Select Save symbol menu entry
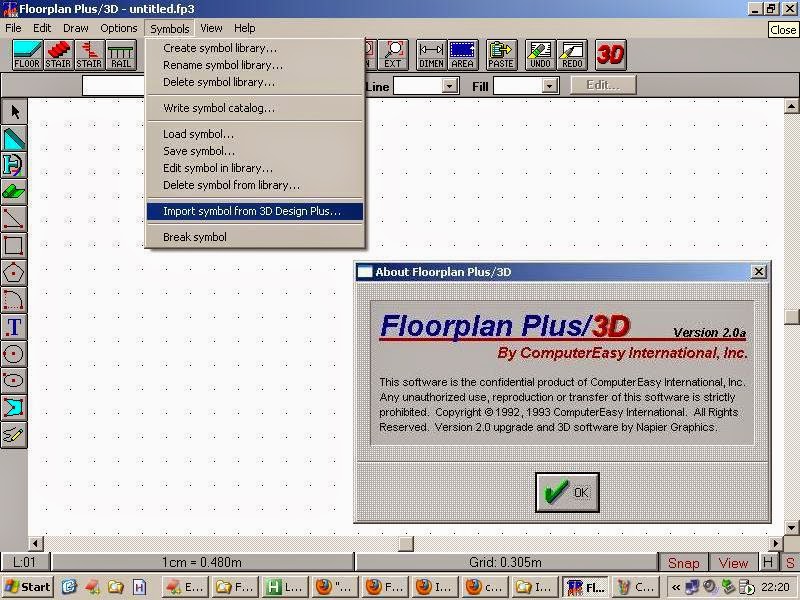The width and height of the screenshot is (800, 600). [255, 151]
